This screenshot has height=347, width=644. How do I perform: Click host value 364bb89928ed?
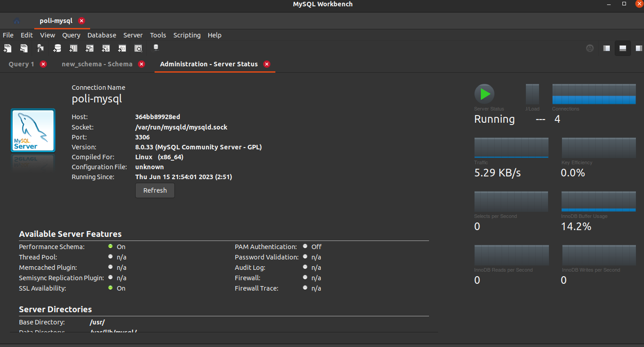pos(158,117)
